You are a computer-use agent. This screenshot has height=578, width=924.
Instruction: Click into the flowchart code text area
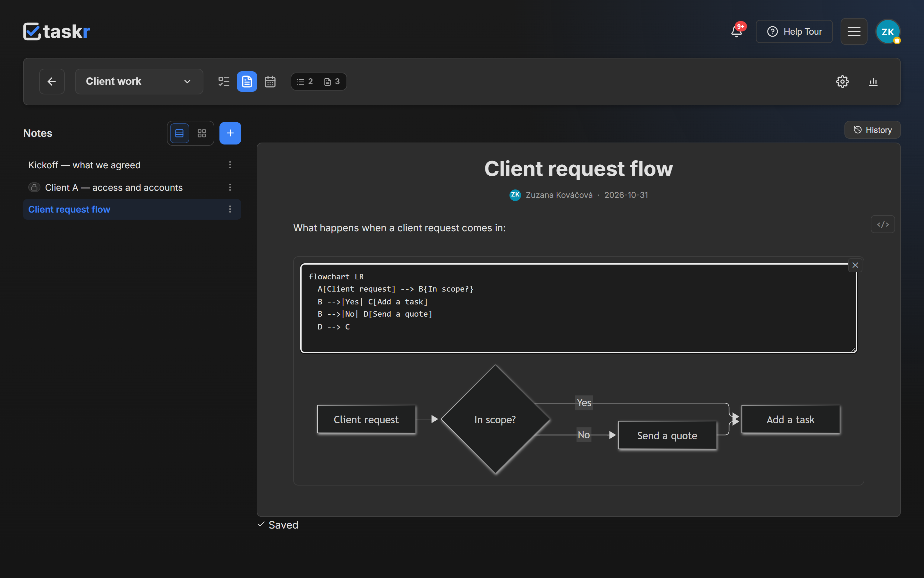click(x=579, y=308)
